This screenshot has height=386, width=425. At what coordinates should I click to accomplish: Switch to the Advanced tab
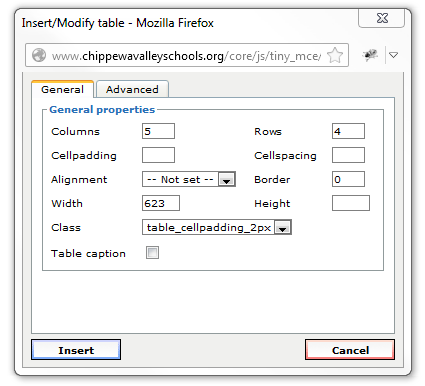pyautogui.click(x=132, y=89)
